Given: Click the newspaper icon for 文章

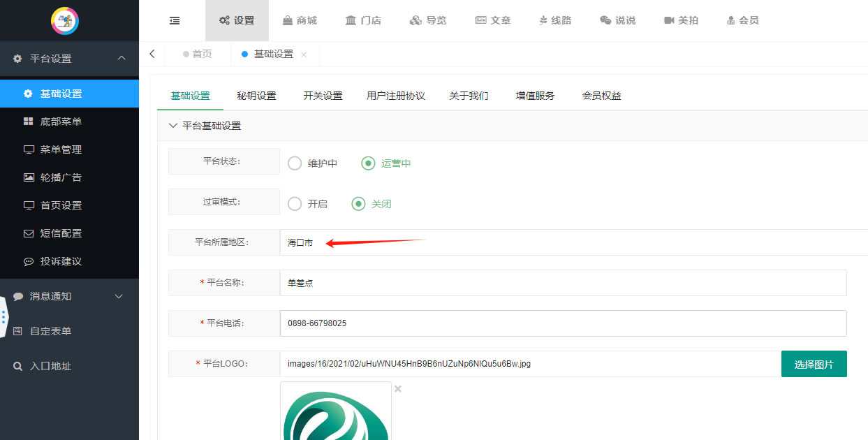Looking at the screenshot, I should [x=480, y=21].
